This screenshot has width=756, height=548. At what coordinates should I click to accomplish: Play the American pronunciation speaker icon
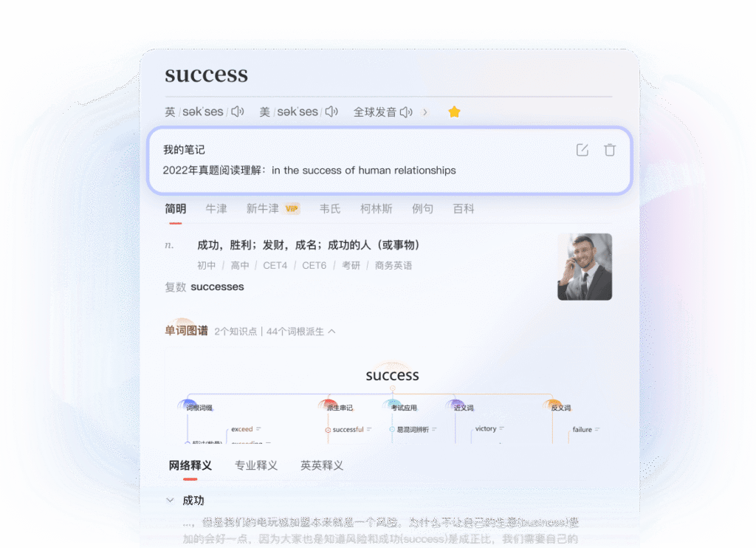point(331,112)
